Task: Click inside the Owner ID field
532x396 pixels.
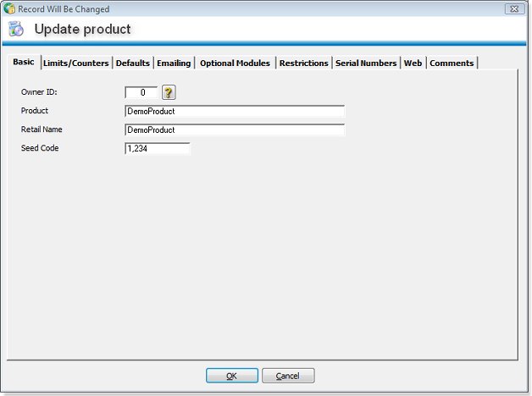Action: (x=141, y=93)
